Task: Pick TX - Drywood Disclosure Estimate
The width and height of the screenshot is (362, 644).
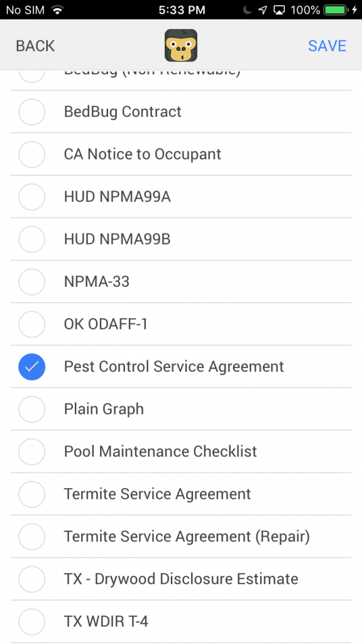Action: 181,579
